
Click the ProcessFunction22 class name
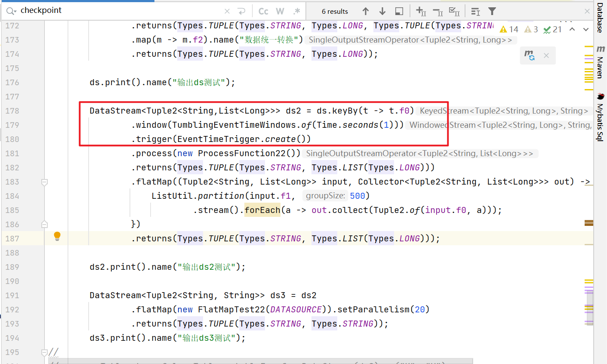click(244, 153)
